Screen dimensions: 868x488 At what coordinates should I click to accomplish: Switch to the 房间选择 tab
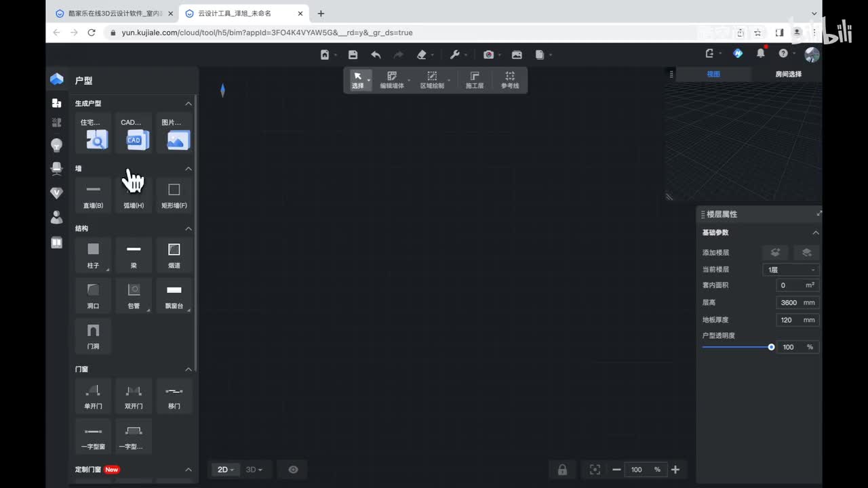pos(788,75)
